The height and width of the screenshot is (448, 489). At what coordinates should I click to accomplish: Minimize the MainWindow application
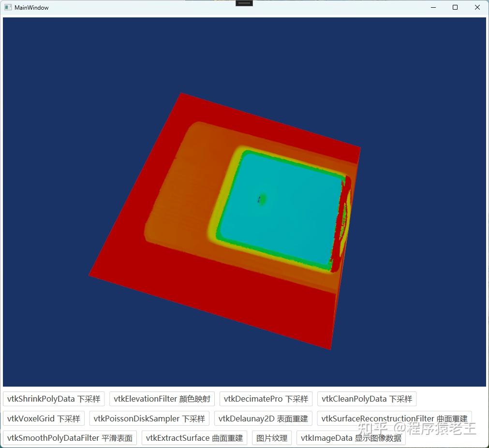click(433, 7)
